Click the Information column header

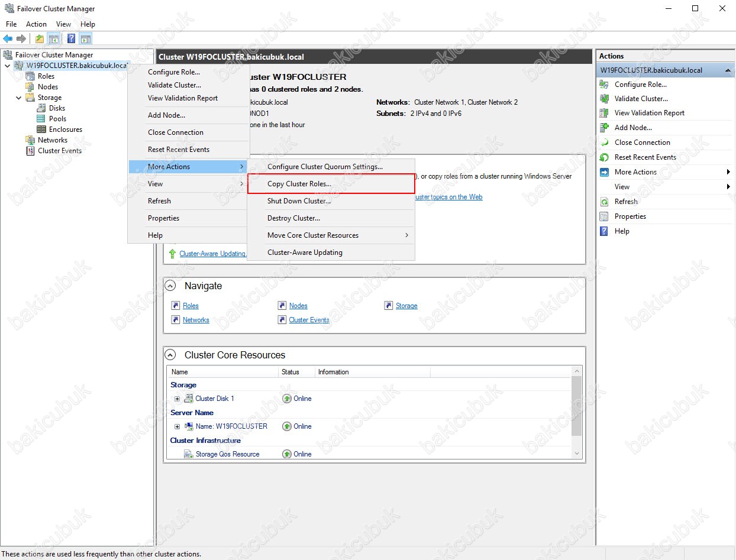[x=373, y=372]
